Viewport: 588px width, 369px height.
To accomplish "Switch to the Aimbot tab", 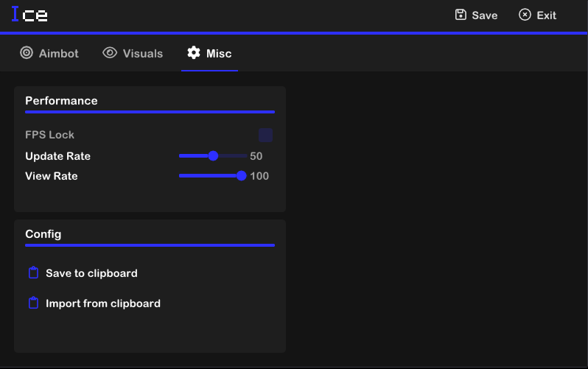I will (58, 53).
